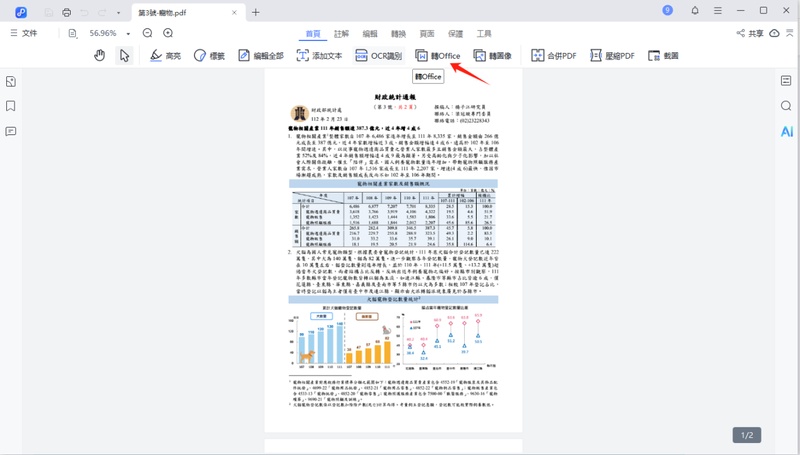Viewport: 800px width, 455px height.
Task: Click the save icon in title bar
Action: tap(49, 12)
